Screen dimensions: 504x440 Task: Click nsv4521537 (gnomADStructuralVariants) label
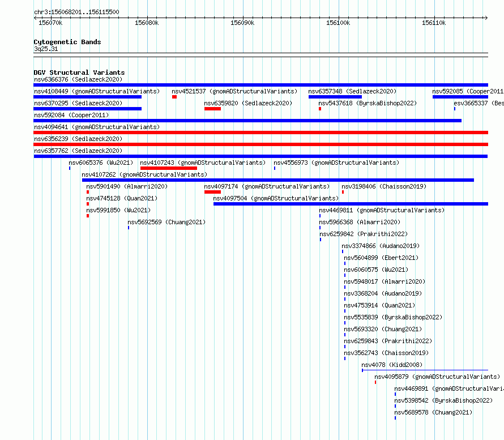coord(234,91)
